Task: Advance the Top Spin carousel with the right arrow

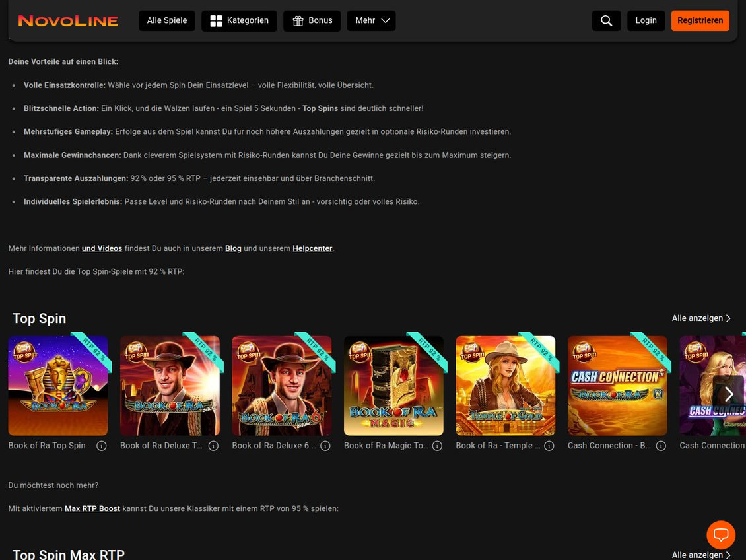Action: point(728,394)
